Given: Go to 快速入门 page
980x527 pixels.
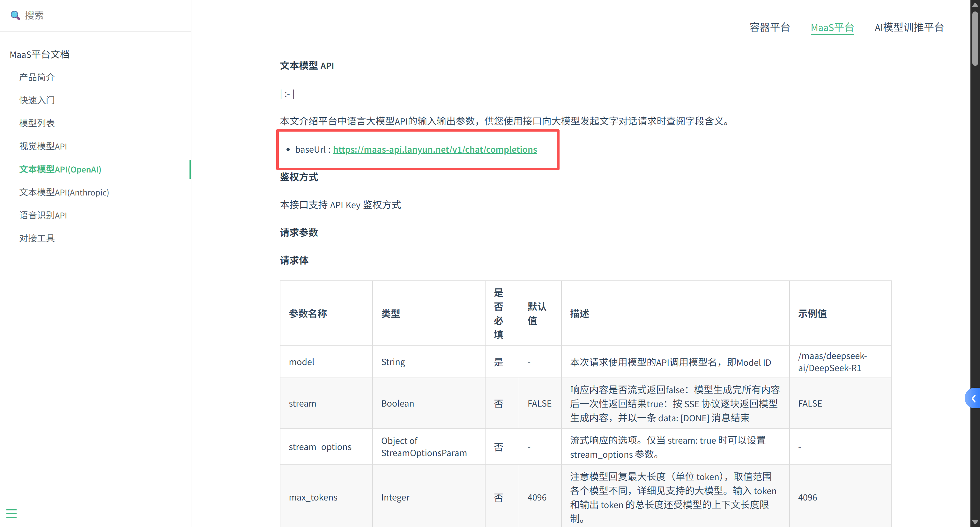Looking at the screenshot, I should click(37, 100).
